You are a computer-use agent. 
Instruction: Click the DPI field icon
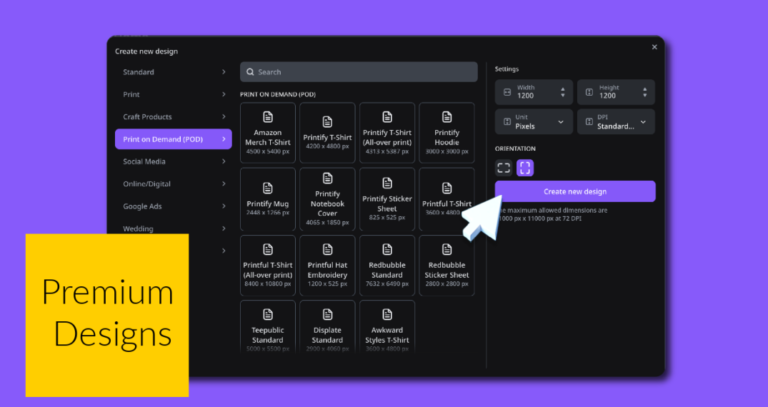[589, 121]
